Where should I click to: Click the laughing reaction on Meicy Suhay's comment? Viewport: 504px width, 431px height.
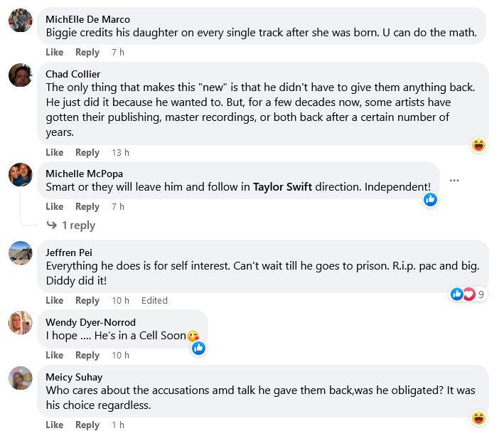pyautogui.click(x=479, y=417)
